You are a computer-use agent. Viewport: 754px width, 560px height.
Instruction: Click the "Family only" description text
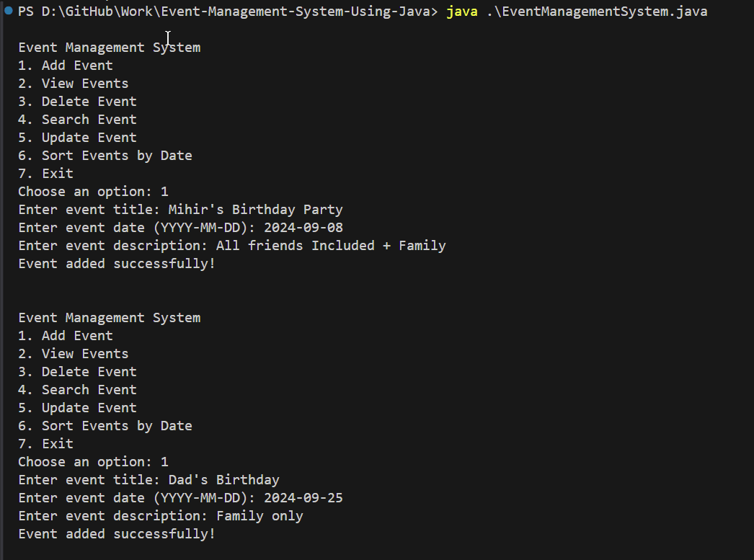tap(260, 516)
